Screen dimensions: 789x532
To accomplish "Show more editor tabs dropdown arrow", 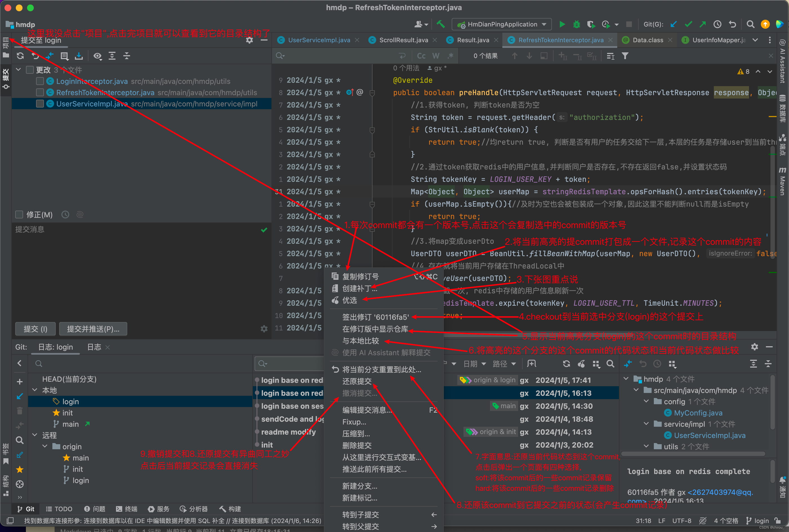I will pyautogui.click(x=755, y=40).
